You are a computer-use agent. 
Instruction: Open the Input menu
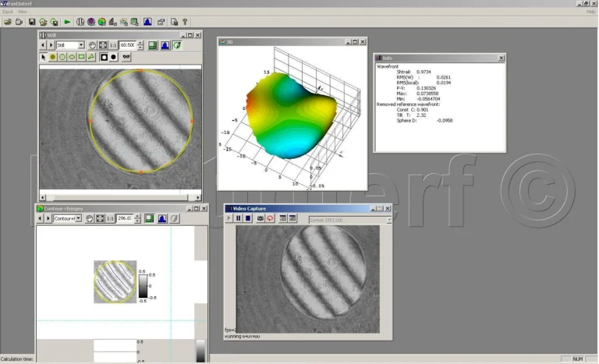coord(8,12)
